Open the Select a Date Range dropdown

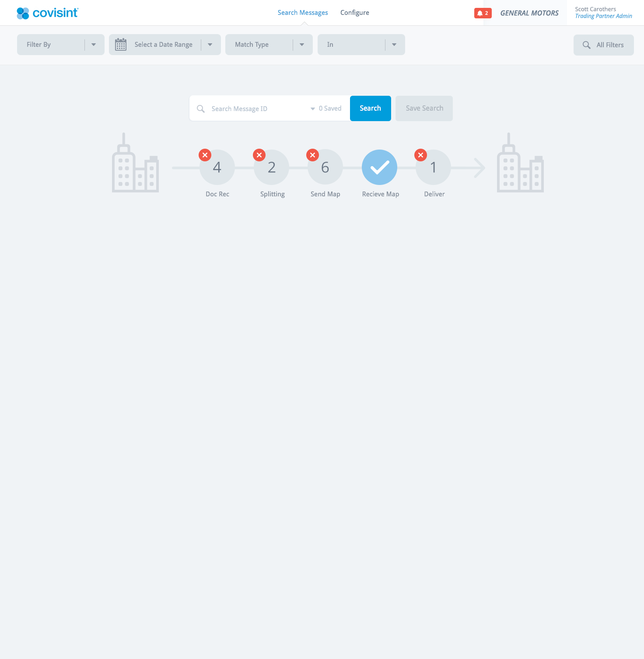165,45
